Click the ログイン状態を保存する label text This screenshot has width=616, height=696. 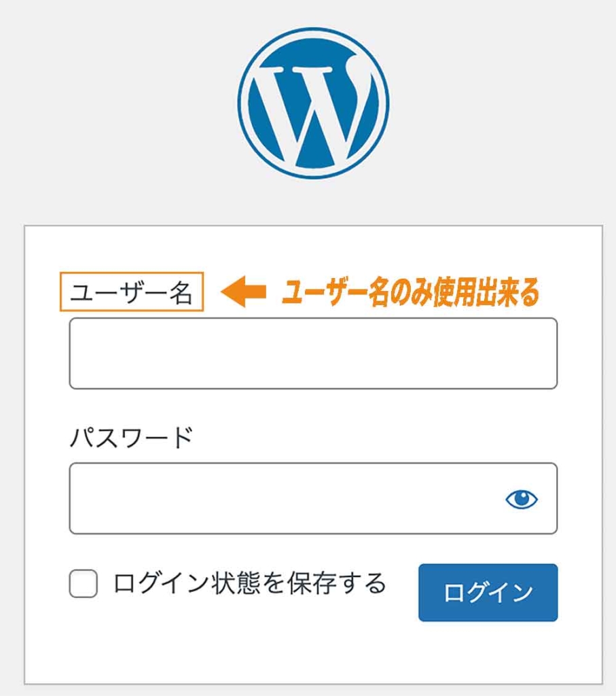(x=250, y=583)
